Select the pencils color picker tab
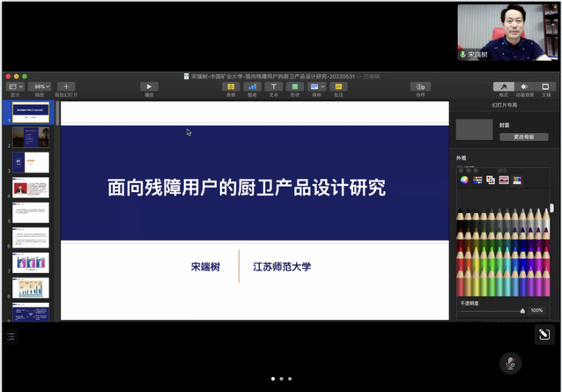 (517, 180)
